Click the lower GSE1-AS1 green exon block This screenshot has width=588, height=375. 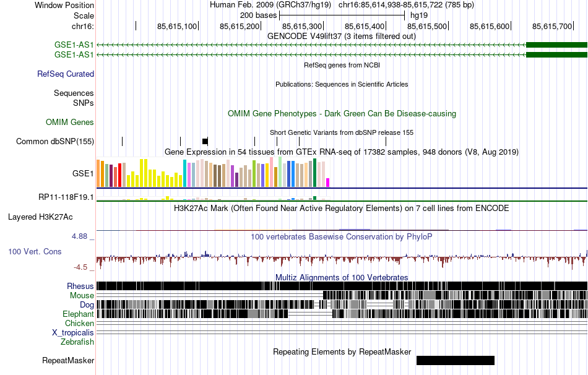pos(557,54)
